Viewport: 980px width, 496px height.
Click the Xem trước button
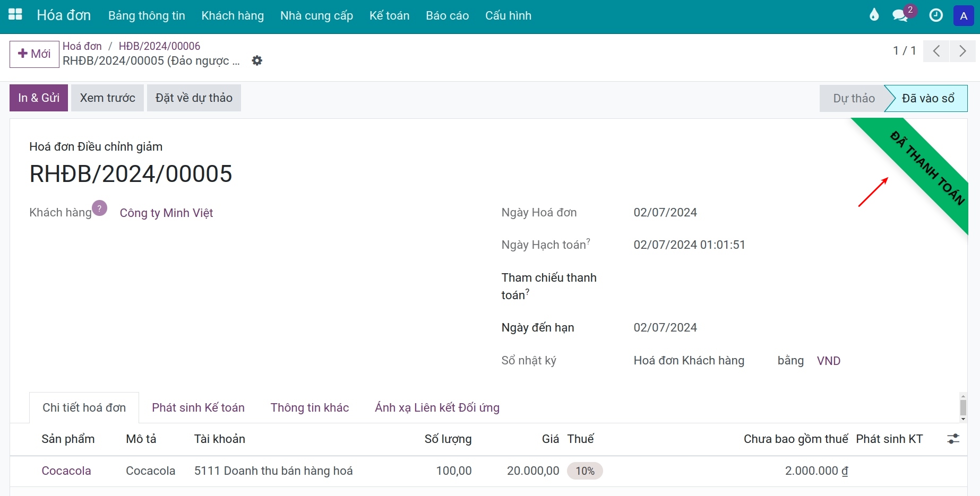pos(108,98)
